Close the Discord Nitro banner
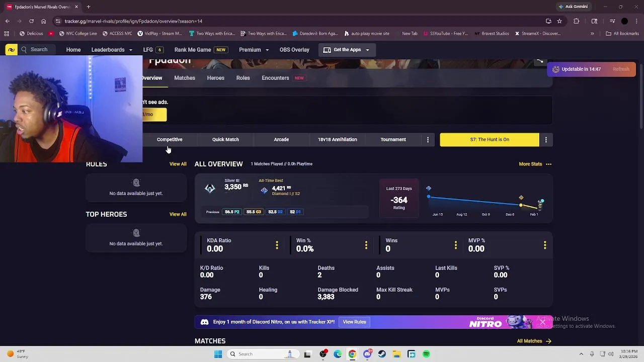Image resolution: width=644 pixels, height=362 pixels. [542, 322]
